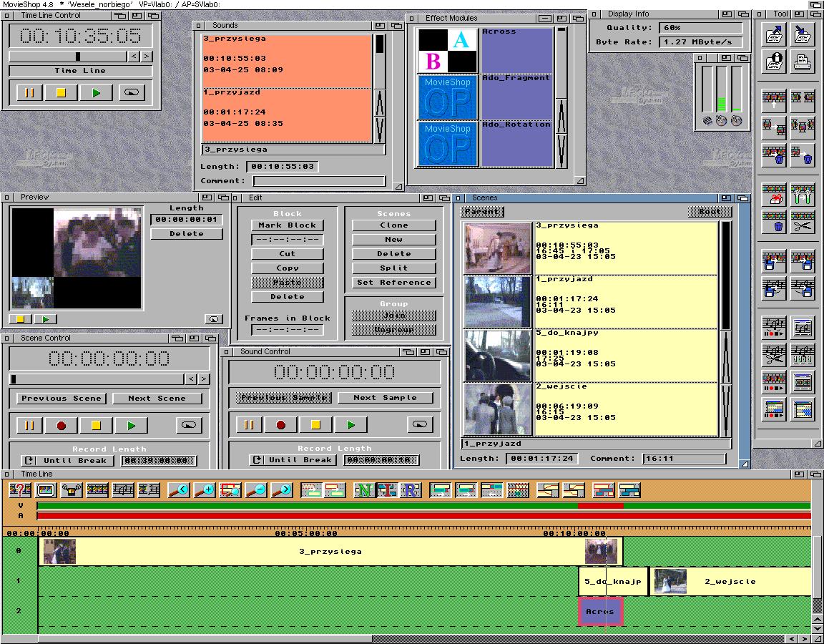
Task: Click Comment field in Sounds window
Action: [x=319, y=181]
